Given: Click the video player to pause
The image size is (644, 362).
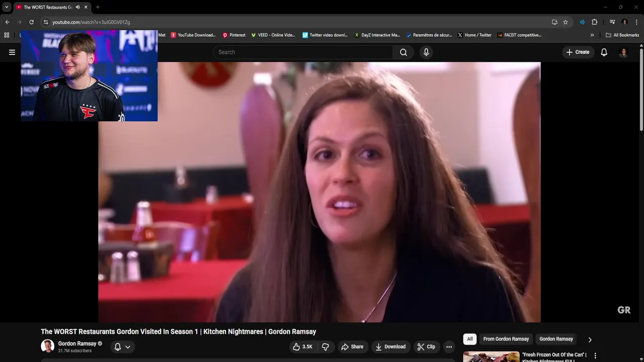Looking at the screenshot, I should pos(319,192).
